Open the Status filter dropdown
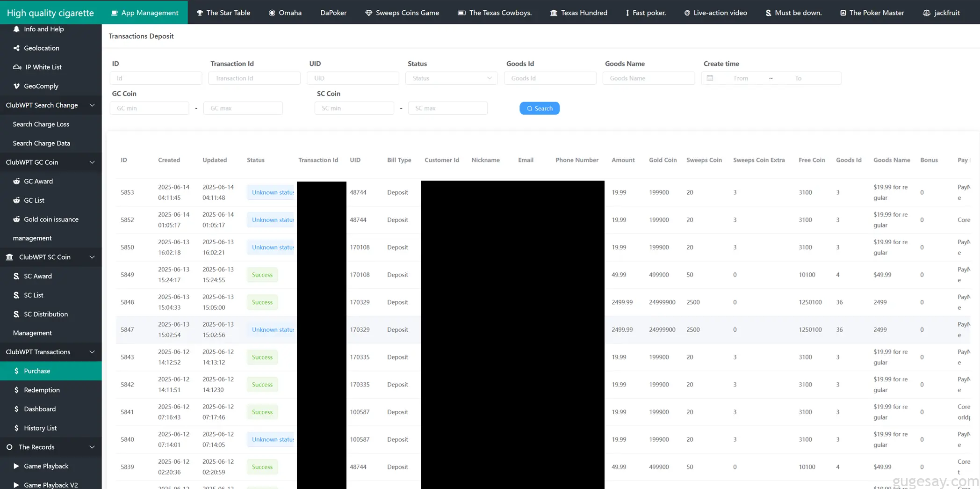This screenshot has width=980, height=489. (451, 78)
